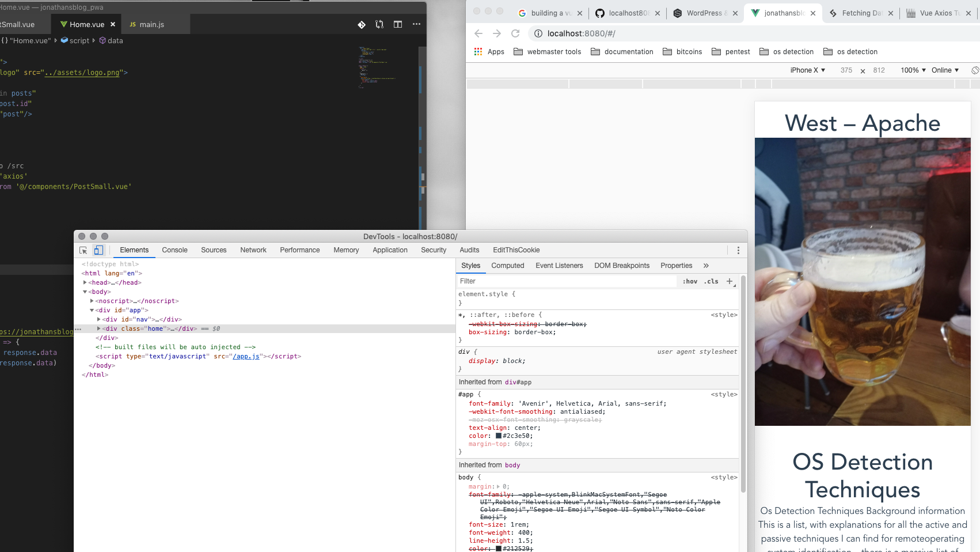Screen dimensions: 980x552
Task: Click the browser reload button
Action: [515, 33]
